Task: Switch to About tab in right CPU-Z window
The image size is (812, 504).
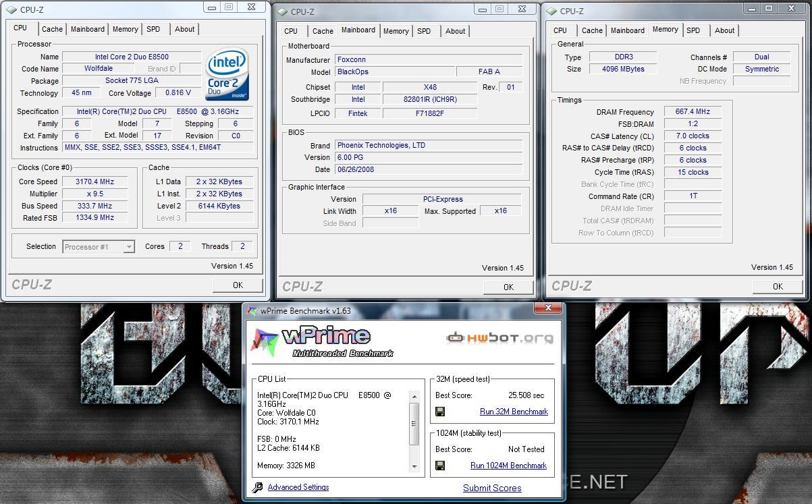Action: click(724, 30)
